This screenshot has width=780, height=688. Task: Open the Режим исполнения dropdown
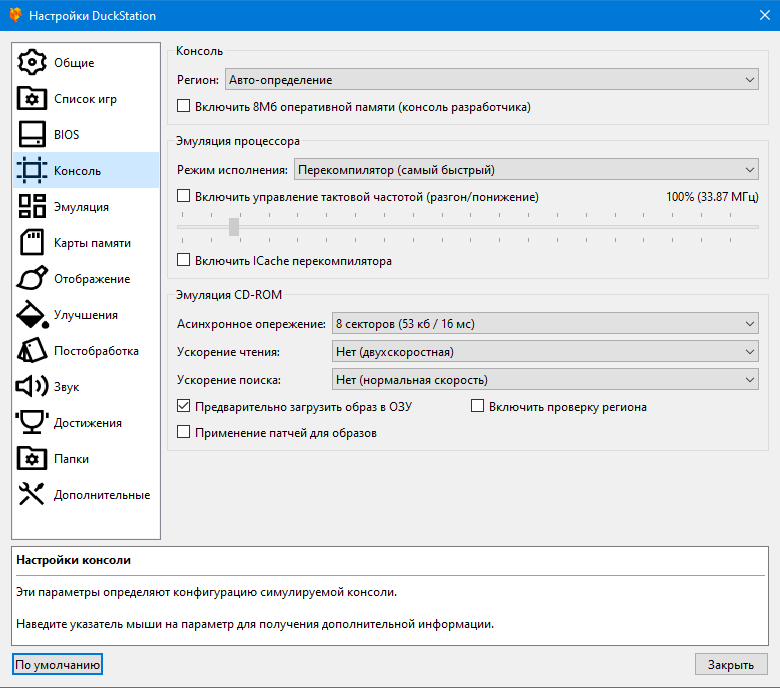(x=526, y=170)
